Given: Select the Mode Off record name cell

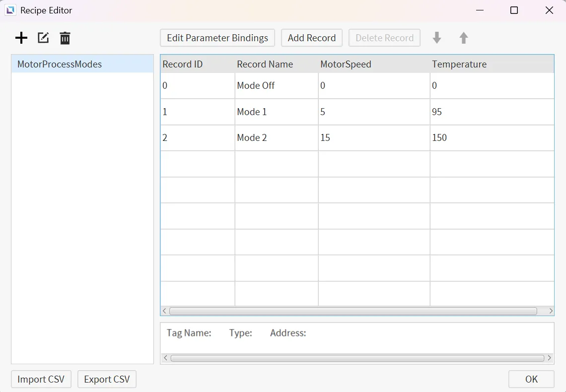Looking at the screenshot, I should tap(276, 85).
